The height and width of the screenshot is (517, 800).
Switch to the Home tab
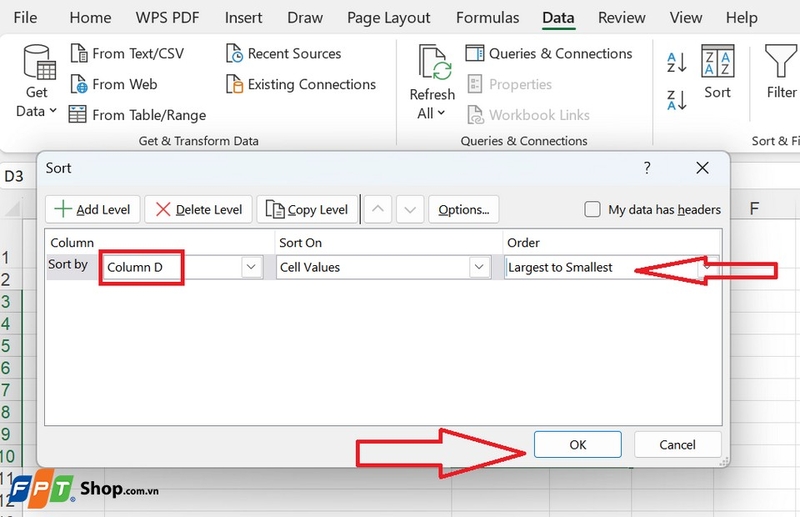point(90,18)
